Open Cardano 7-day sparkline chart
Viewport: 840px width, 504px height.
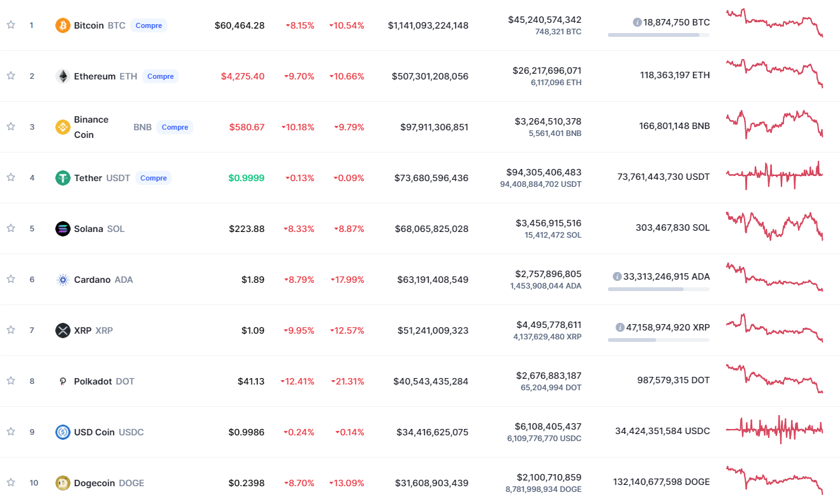[775, 277]
